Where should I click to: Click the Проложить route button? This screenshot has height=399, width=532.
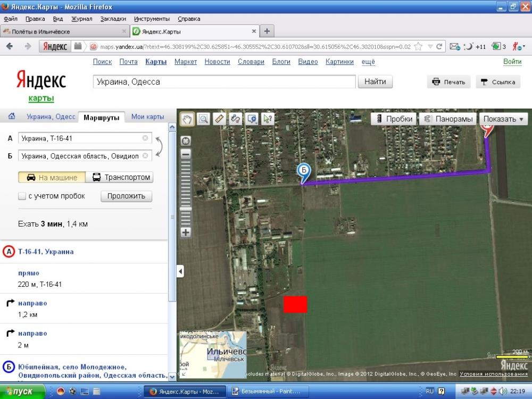(126, 196)
